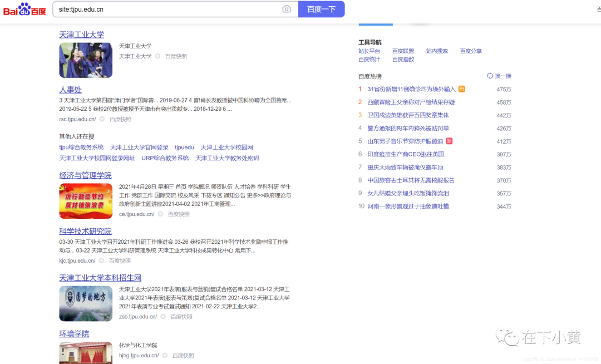This screenshot has height=364, width=601.
Task: Click the Baidu logo
Action: coord(24,9)
